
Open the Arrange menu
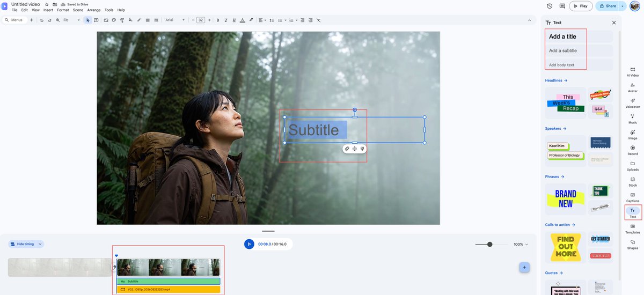94,10
